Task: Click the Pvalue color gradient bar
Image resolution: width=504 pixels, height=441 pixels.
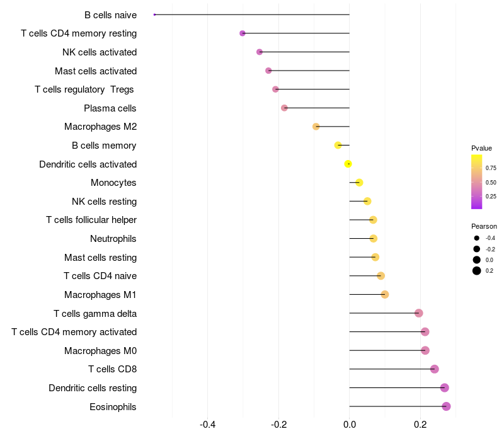Action: [476, 181]
